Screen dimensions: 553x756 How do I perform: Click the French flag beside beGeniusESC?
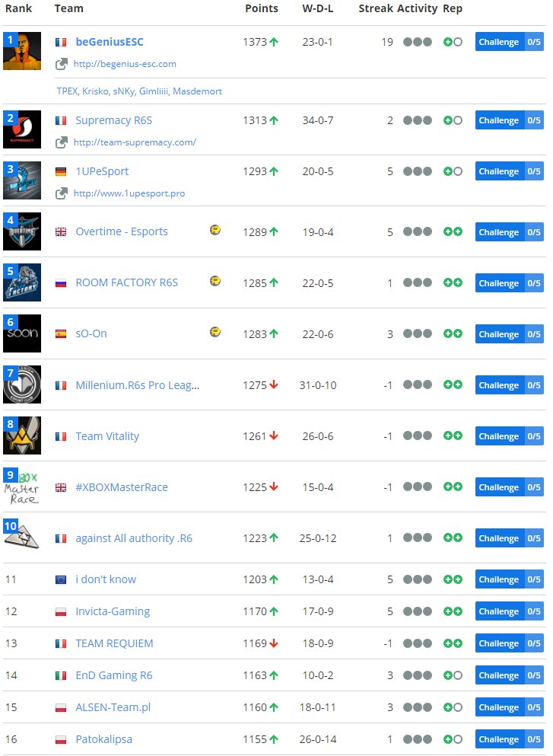click(61, 43)
